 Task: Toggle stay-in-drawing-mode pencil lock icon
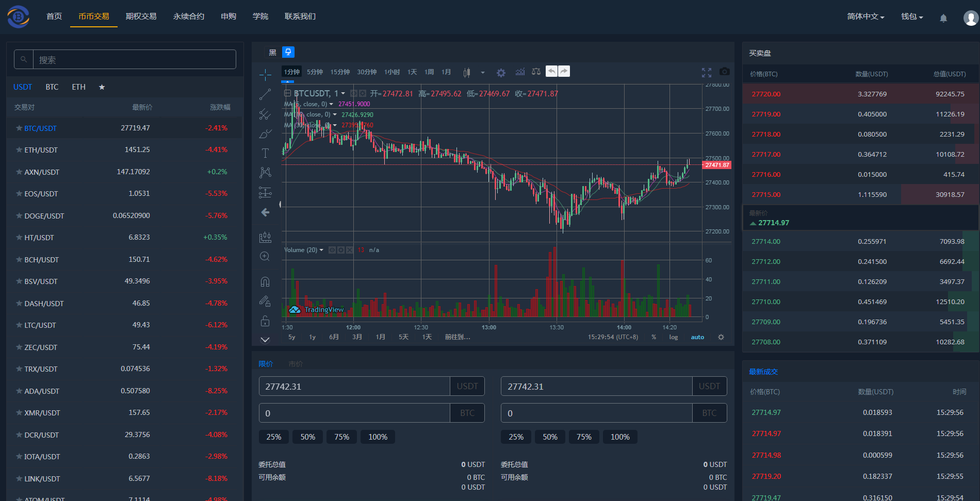[x=265, y=301]
